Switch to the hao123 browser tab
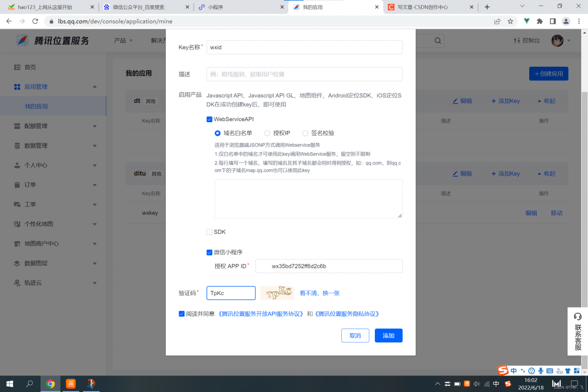Screen dimensions: 588x392 click(x=50, y=7)
